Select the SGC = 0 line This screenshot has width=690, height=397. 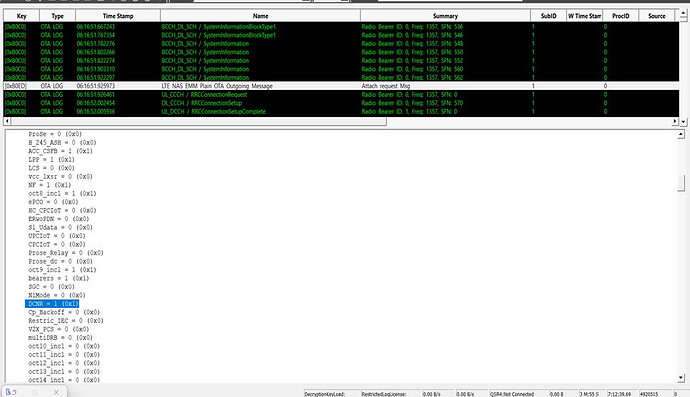point(51,287)
